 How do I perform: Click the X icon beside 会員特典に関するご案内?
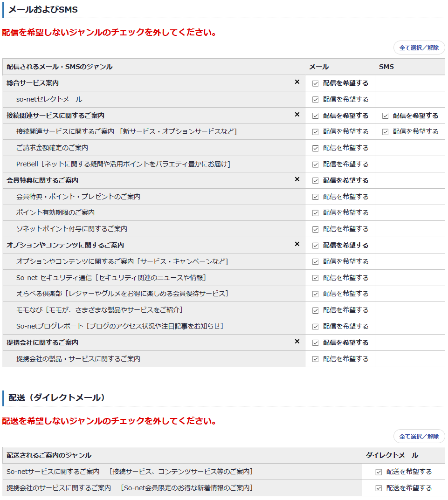(297, 180)
